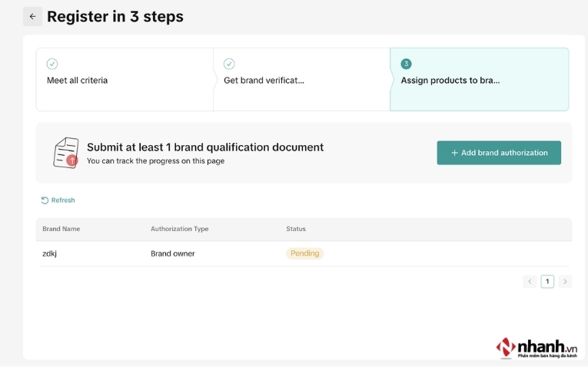Click the back arrow button
Viewport: 588px width, 367px height.
pos(32,16)
